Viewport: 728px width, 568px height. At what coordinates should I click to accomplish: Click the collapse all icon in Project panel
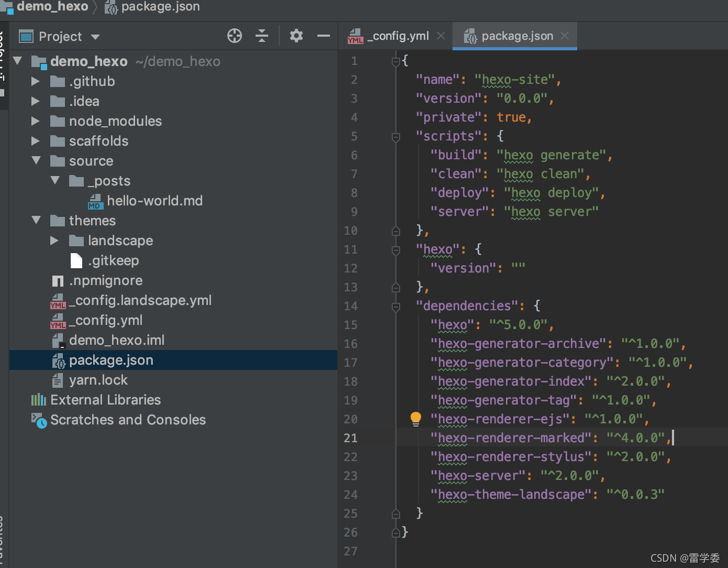point(262,36)
